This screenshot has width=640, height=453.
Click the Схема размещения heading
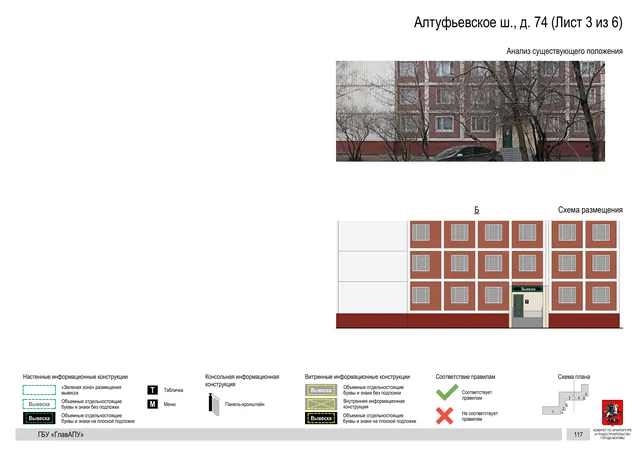click(590, 210)
